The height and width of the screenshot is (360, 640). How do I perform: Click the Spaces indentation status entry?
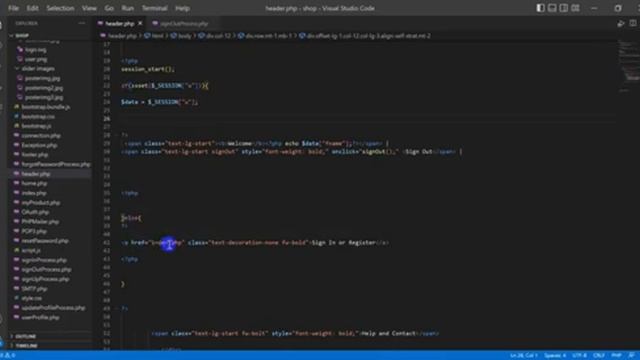click(x=555, y=356)
